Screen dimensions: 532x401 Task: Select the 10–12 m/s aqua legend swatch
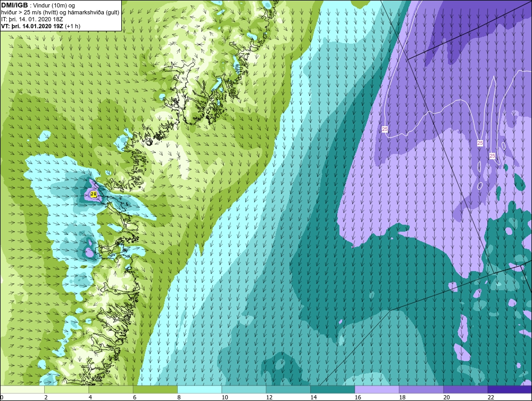pyautogui.click(x=244, y=389)
